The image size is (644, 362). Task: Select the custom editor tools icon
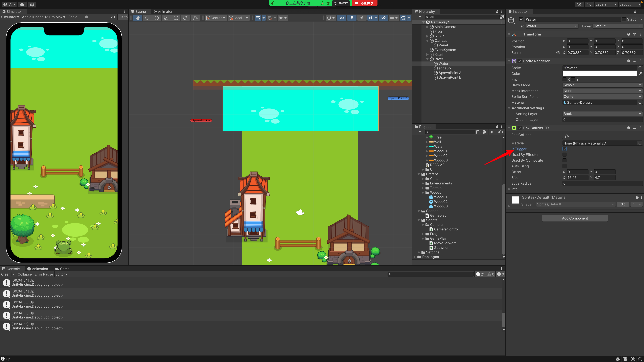click(195, 18)
